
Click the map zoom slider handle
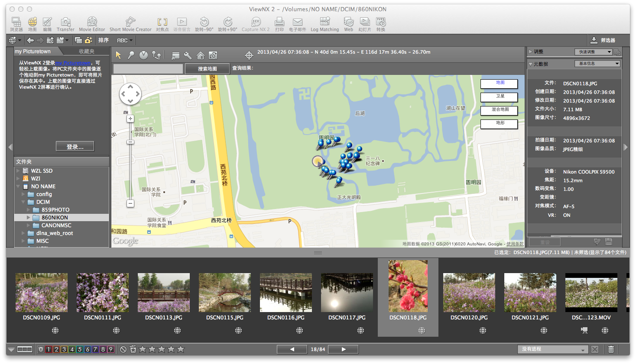coord(130,142)
